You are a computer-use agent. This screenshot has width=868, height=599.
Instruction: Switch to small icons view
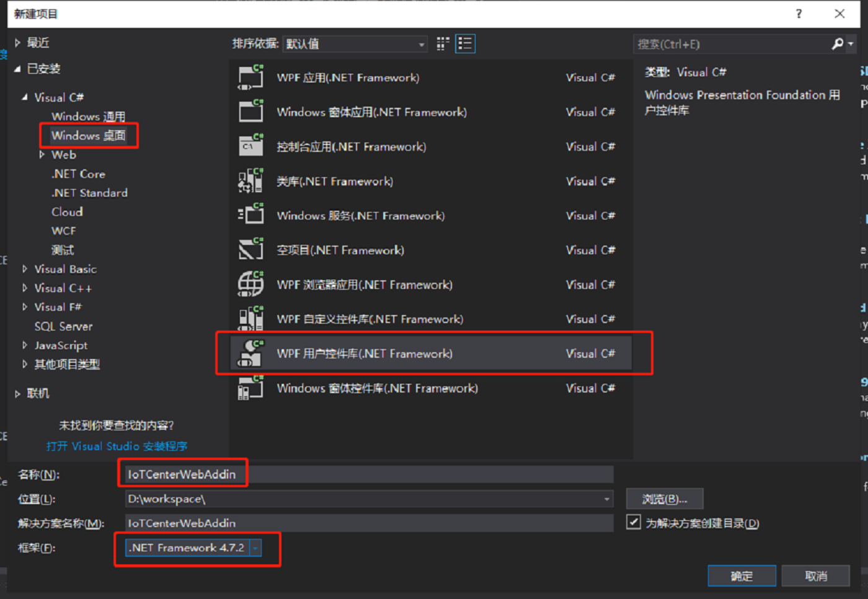coord(443,43)
